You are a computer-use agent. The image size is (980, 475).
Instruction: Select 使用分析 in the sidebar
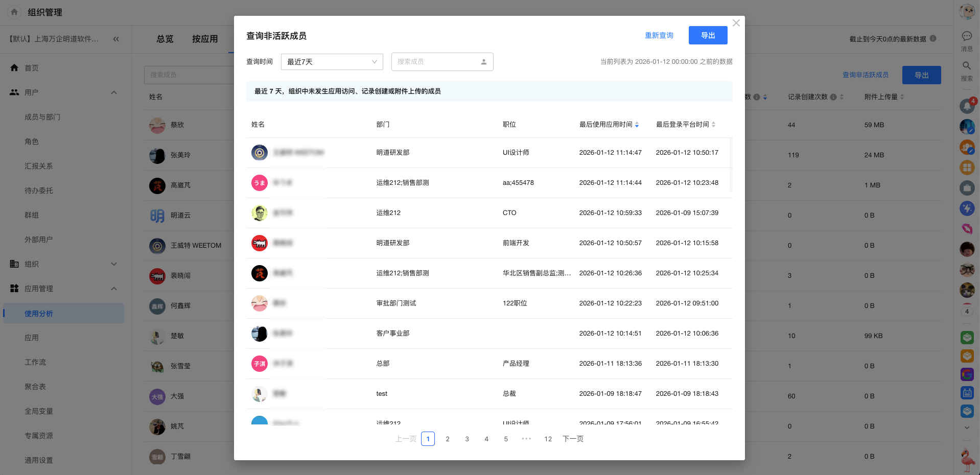pos(39,314)
